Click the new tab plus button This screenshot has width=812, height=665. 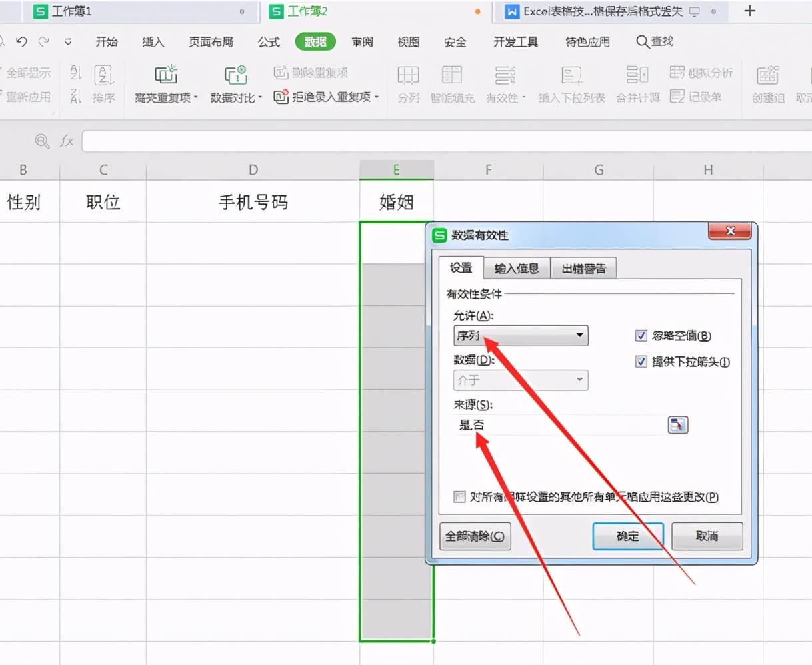(750, 11)
